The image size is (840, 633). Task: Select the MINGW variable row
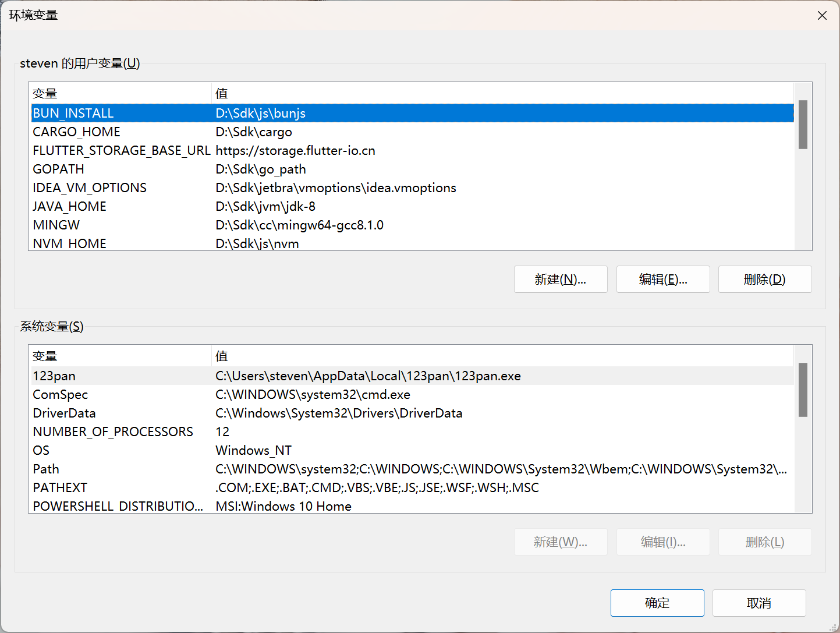pyautogui.click(x=56, y=225)
